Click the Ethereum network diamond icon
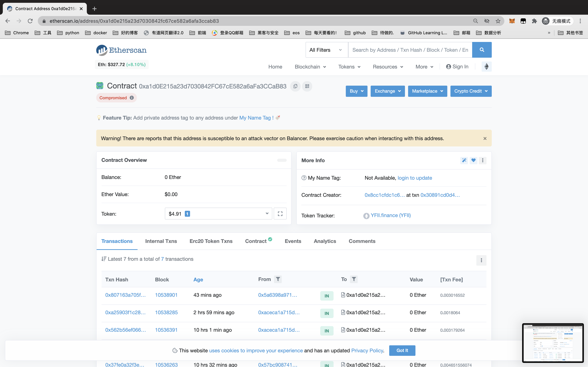This screenshot has width=588, height=367. (x=486, y=67)
